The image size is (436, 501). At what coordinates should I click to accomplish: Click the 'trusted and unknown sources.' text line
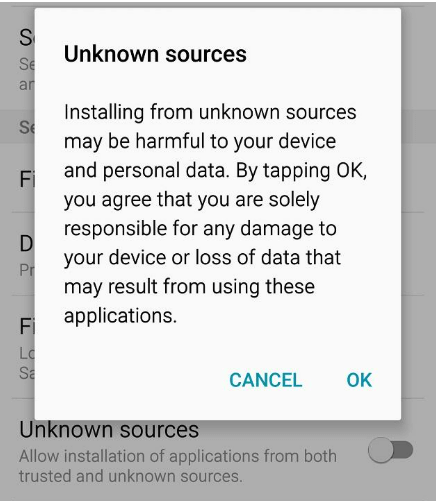point(131,476)
